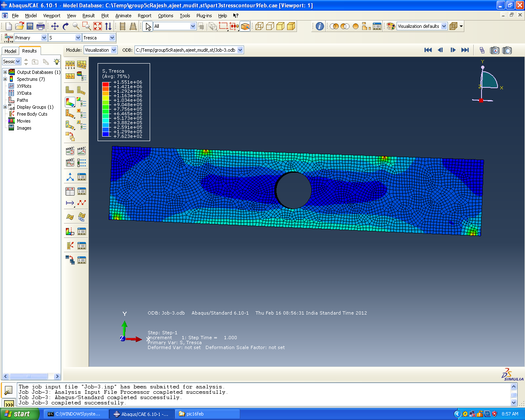Screen dimensions: 525x420
Task: Open the Result menu
Action: 89,16
